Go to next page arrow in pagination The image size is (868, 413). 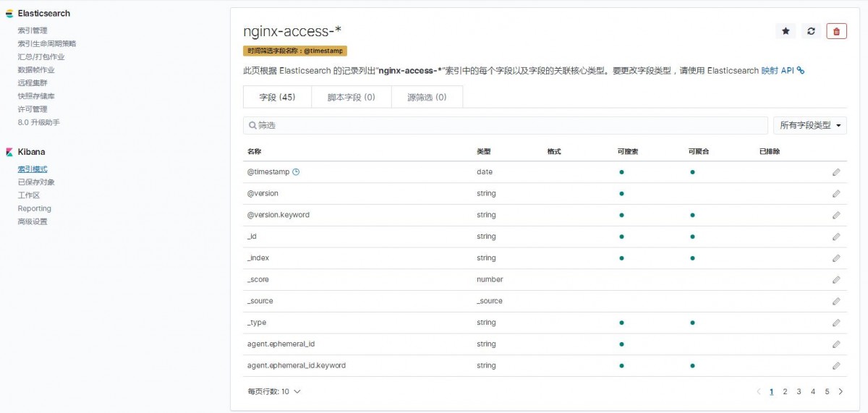pyautogui.click(x=841, y=391)
